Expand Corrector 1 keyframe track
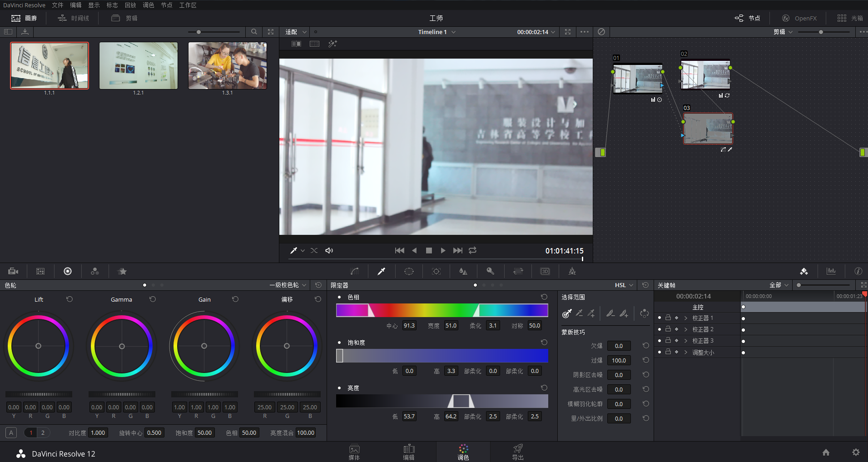 (685, 318)
